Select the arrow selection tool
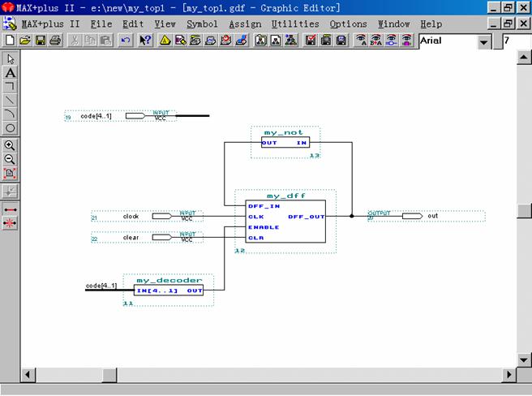This screenshot has height=396, width=532. [x=11, y=58]
